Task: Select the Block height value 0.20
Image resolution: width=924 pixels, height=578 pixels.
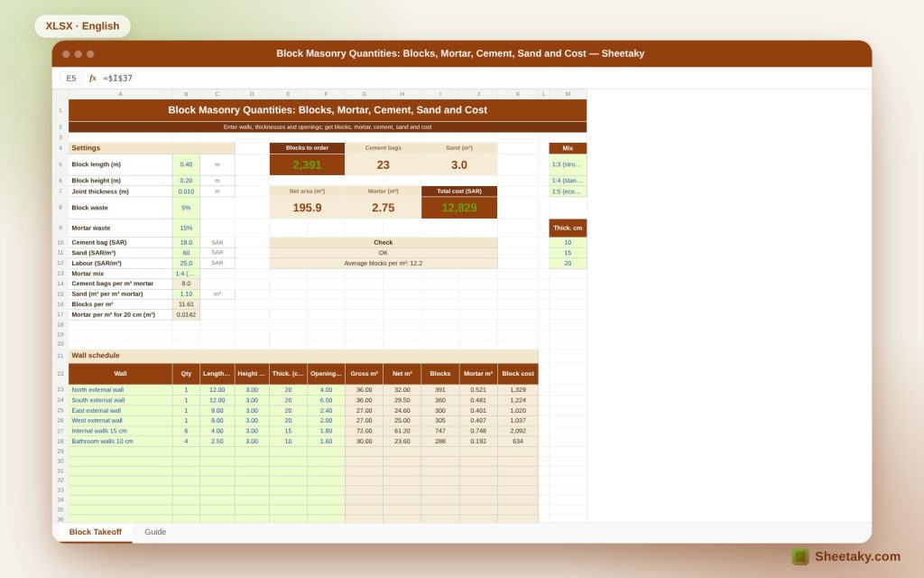Action: [x=186, y=181]
